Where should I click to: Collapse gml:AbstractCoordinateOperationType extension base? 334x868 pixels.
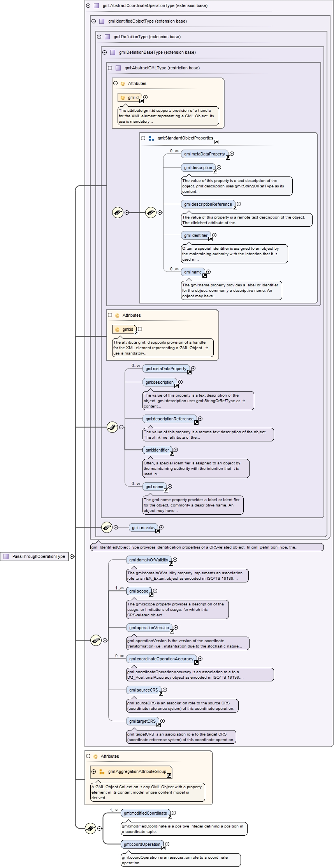(x=88, y=5)
